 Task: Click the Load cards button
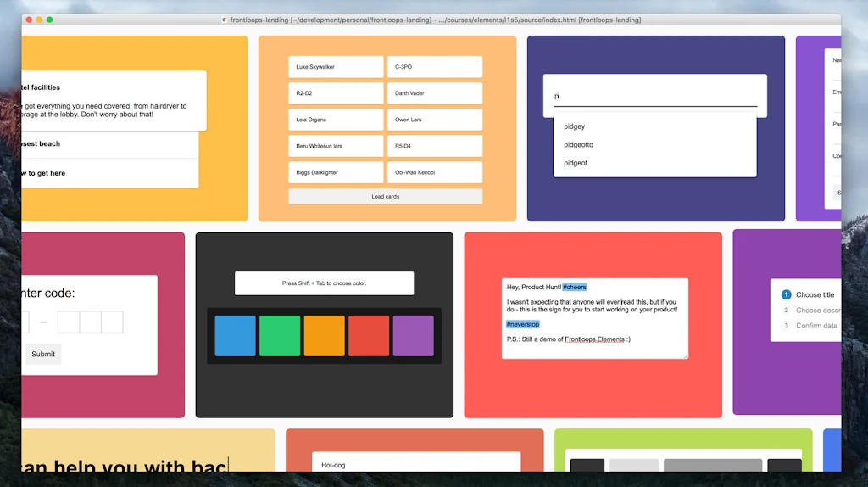(x=386, y=197)
